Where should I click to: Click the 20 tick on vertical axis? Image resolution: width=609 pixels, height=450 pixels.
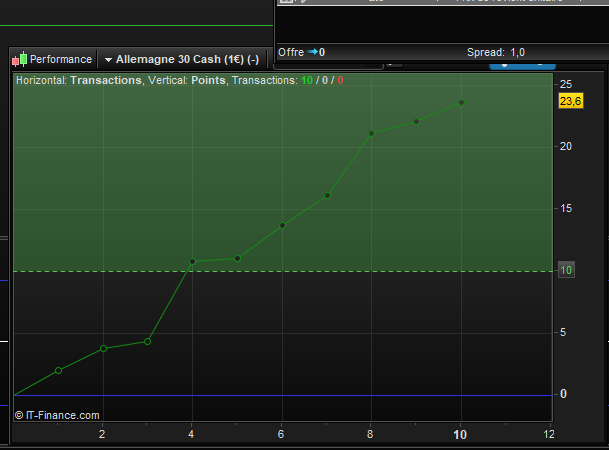point(566,146)
